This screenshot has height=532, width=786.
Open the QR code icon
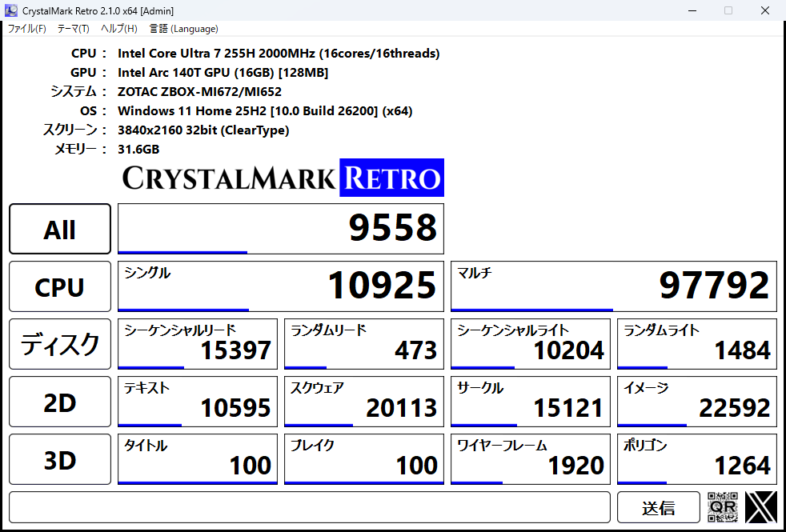click(724, 507)
